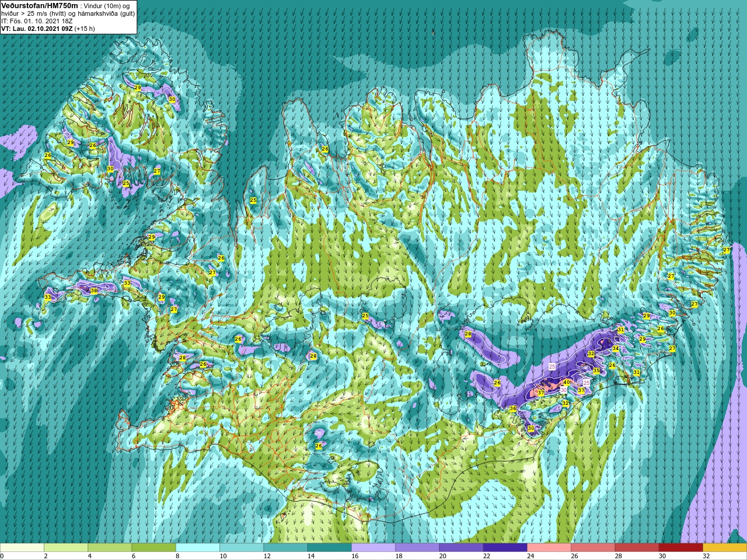Pick the 22–24 m/s deep indigo legend swatch
The width and height of the screenshot is (747, 560).
[x=505, y=548]
